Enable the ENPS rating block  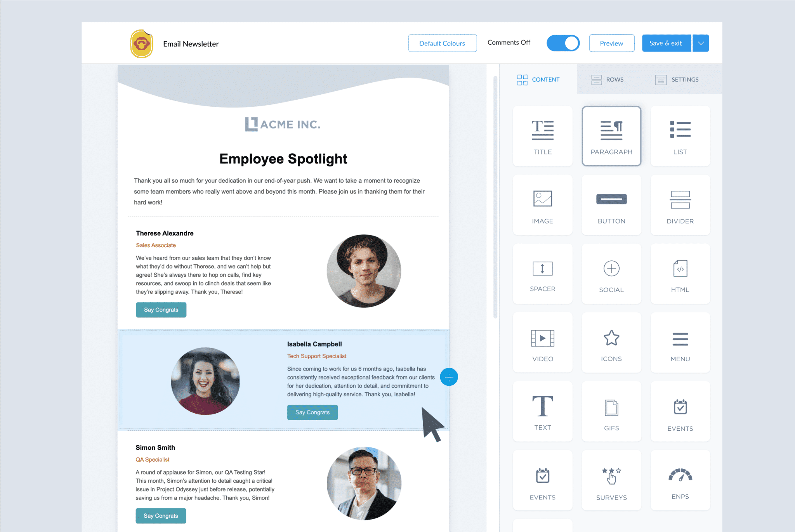679,480
